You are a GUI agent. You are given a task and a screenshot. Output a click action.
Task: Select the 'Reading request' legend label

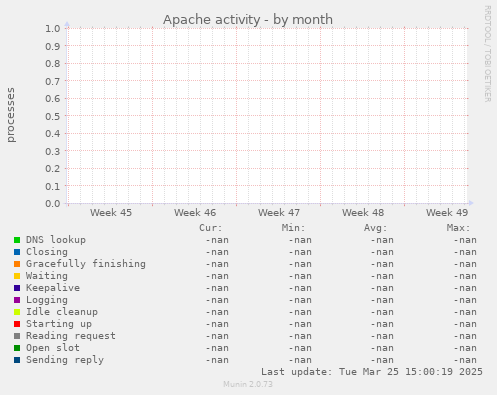pos(71,336)
